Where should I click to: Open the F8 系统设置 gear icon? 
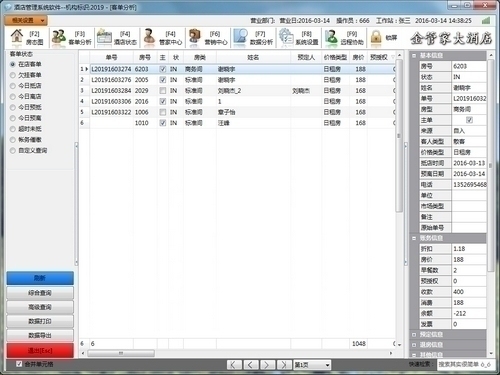[286, 38]
